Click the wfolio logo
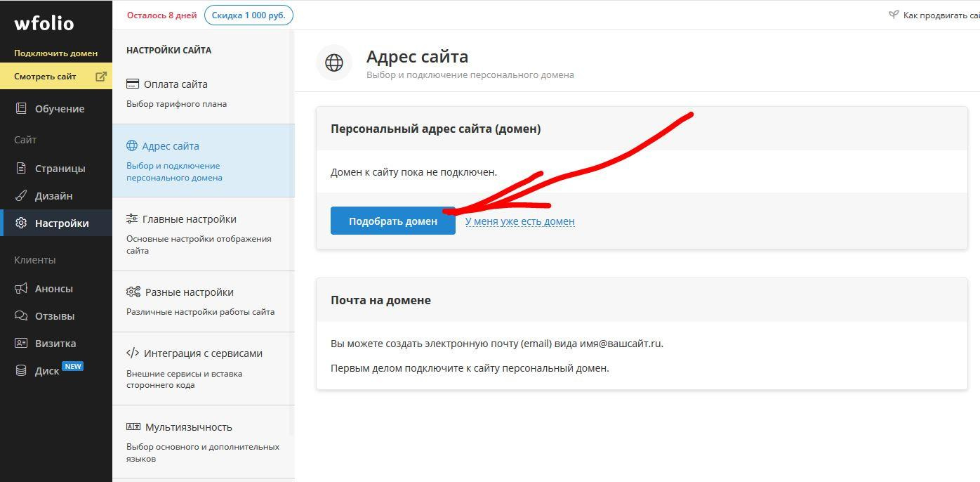 44,24
